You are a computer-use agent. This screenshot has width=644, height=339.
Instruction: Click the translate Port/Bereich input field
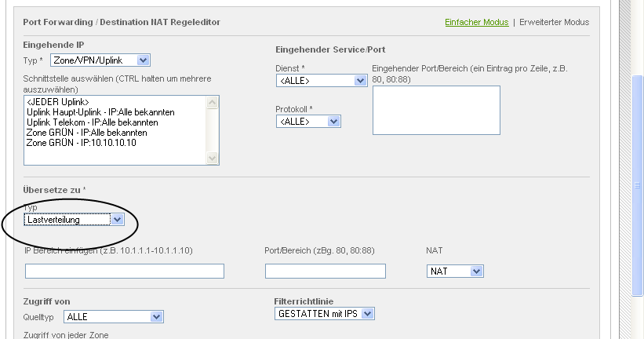click(326, 272)
